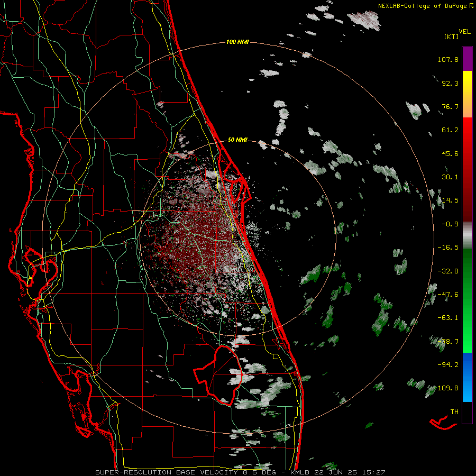The height and width of the screenshot is (476, 476).
Task: Select the 30.1 legend value
Action: tap(450, 177)
